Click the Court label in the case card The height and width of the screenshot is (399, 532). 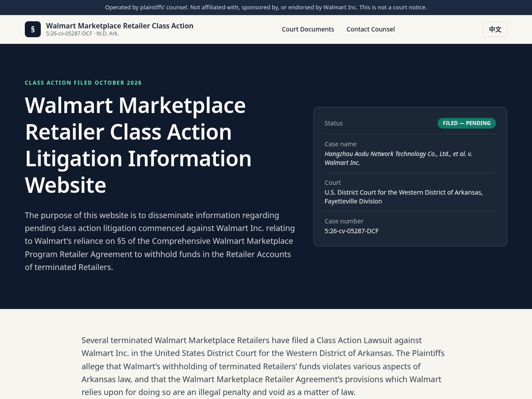coord(332,183)
